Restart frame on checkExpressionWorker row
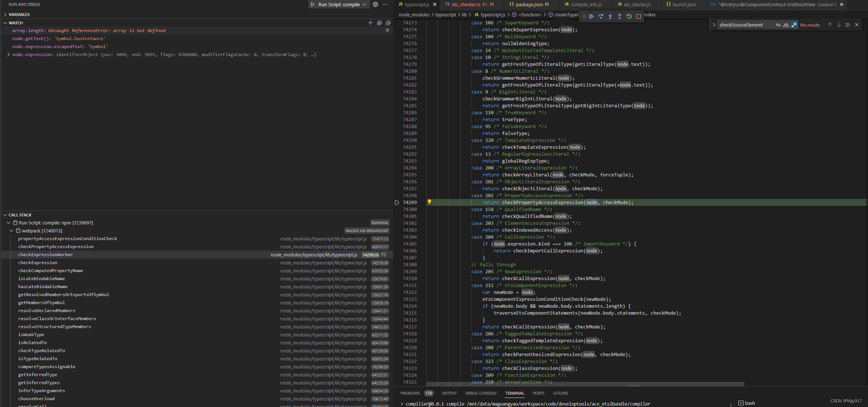Image resolution: width=868 pixels, height=407 pixels. 384,255
